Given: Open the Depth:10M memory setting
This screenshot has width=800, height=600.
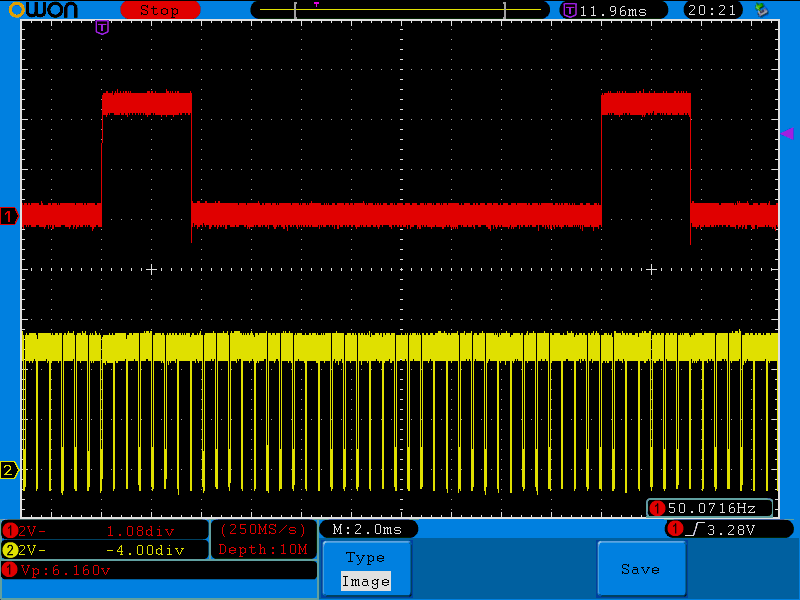Looking at the screenshot, I should [x=263, y=549].
